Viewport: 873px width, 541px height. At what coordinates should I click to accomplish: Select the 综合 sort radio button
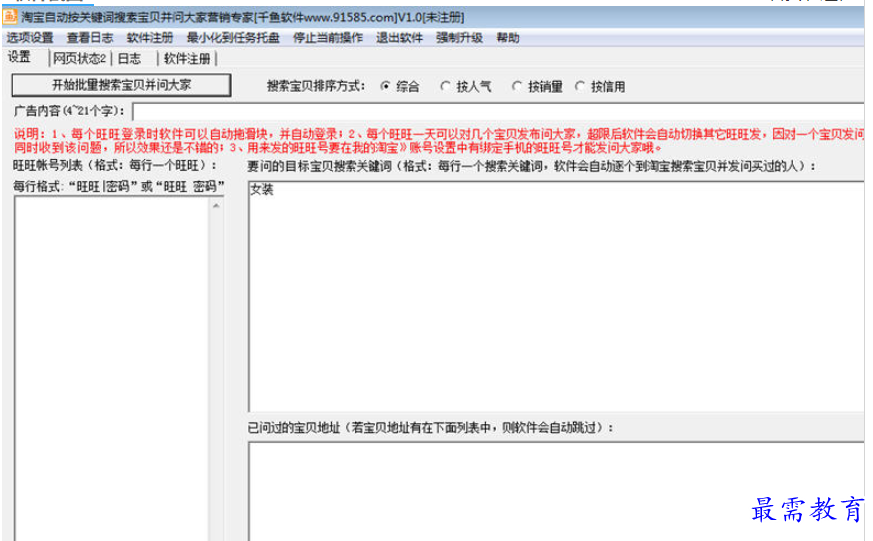pos(400,87)
